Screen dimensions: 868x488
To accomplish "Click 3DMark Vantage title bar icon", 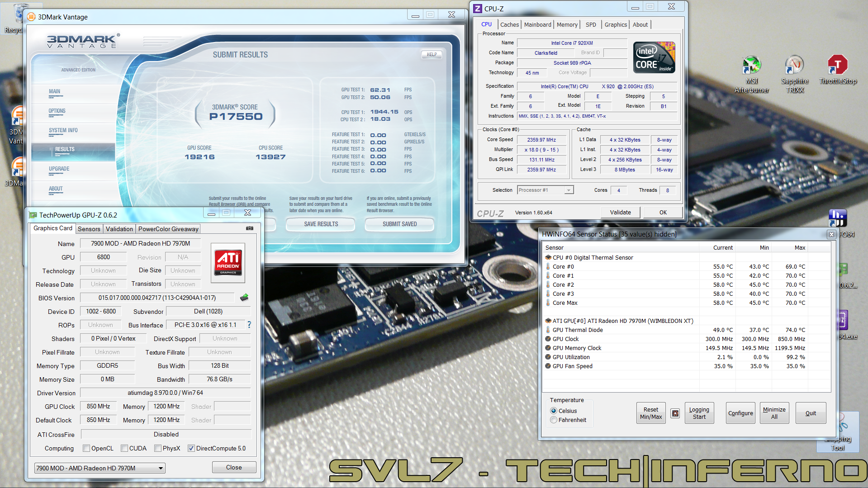I will [31, 17].
